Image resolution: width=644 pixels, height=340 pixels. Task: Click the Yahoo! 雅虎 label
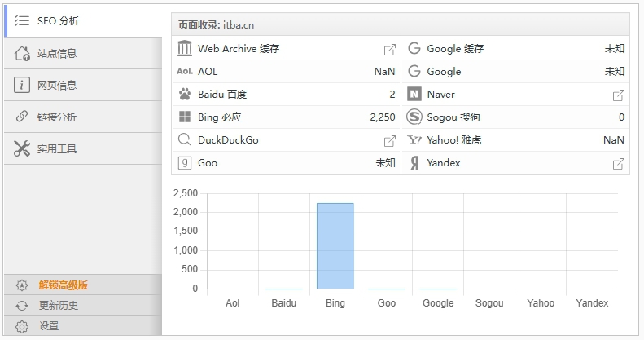[454, 140]
